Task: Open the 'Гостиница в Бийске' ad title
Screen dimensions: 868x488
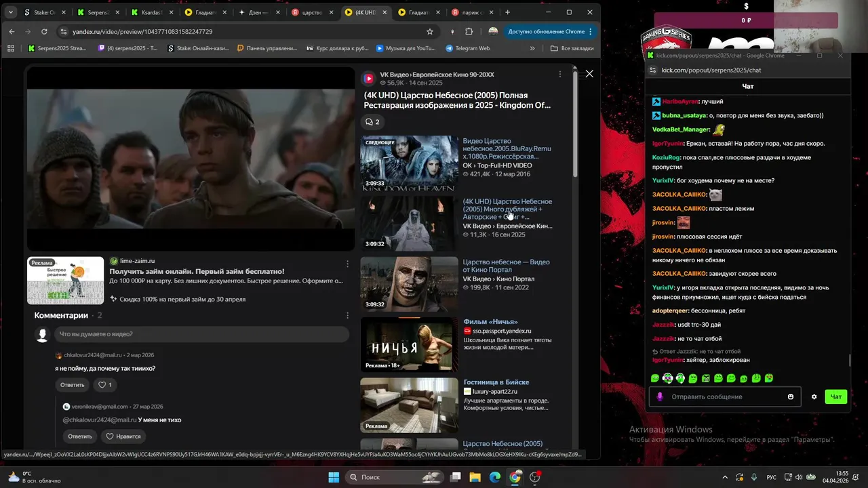Action: tap(496, 382)
